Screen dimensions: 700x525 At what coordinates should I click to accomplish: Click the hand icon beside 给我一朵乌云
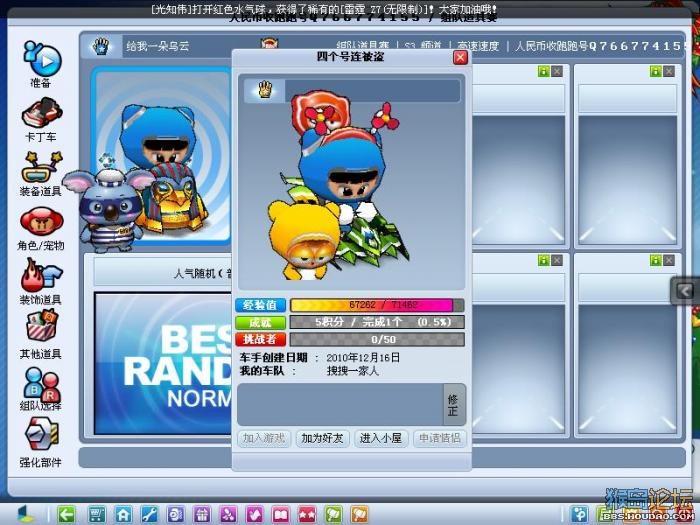(101, 46)
